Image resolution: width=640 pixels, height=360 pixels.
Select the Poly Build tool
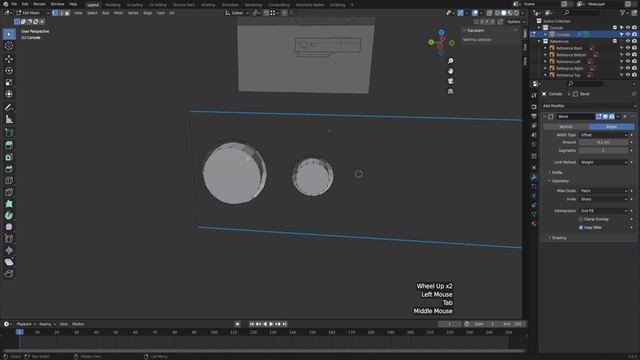coord(9,204)
